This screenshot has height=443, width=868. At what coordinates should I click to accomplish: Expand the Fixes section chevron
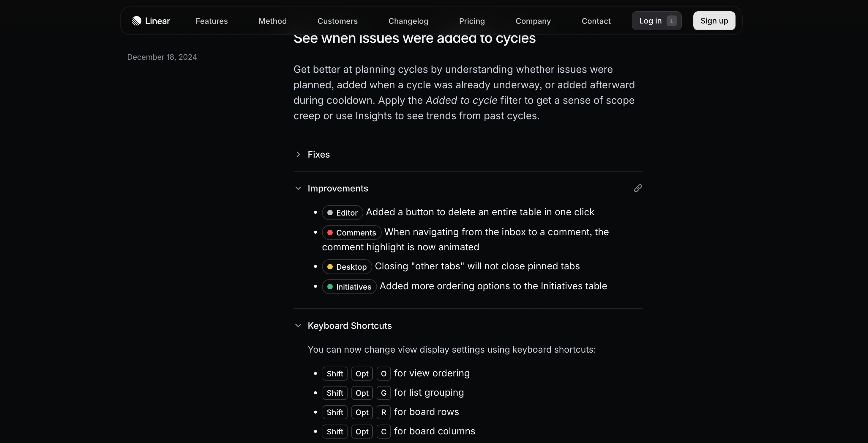point(298,154)
